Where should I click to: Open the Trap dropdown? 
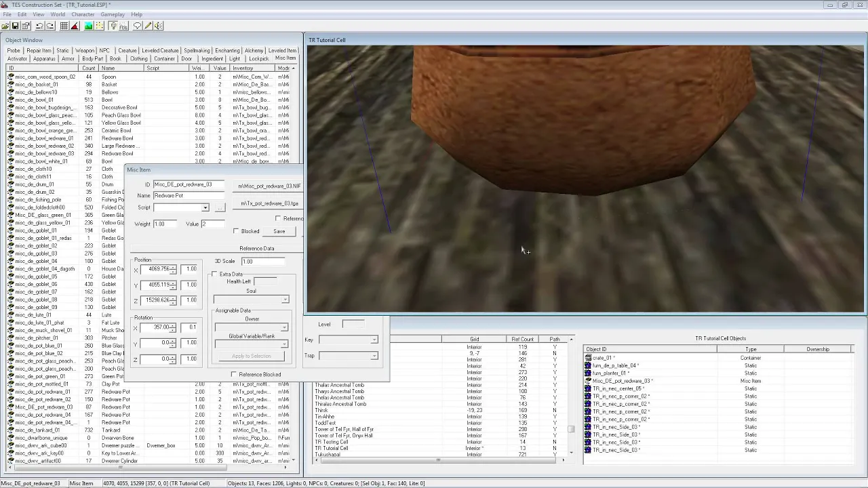[x=374, y=355]
